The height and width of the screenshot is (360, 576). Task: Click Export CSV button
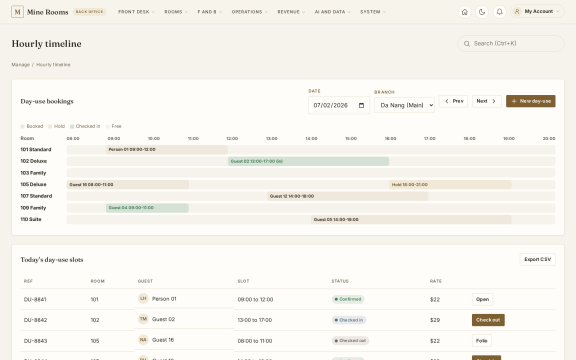point(537,259)
